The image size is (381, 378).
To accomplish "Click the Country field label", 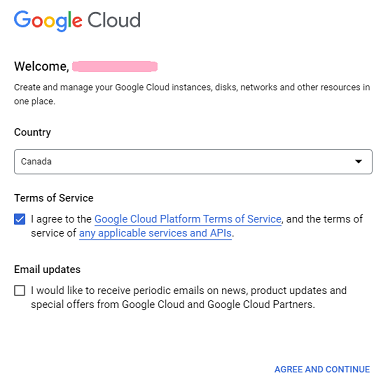I will 32,132.
